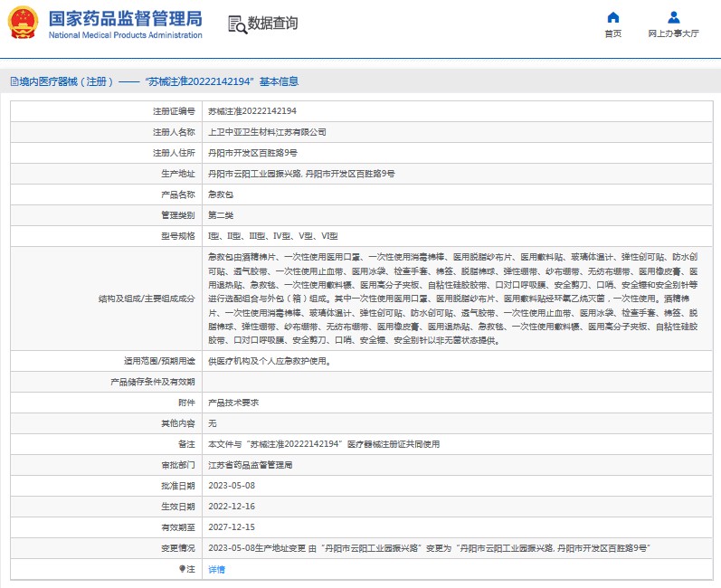Select the 备注 remark text

(x=324, y=444)
